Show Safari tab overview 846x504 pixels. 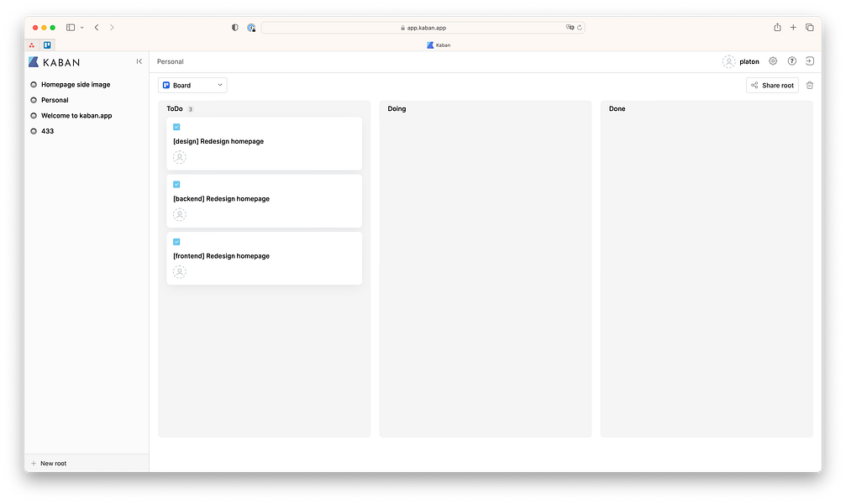(x=809, y=28)
